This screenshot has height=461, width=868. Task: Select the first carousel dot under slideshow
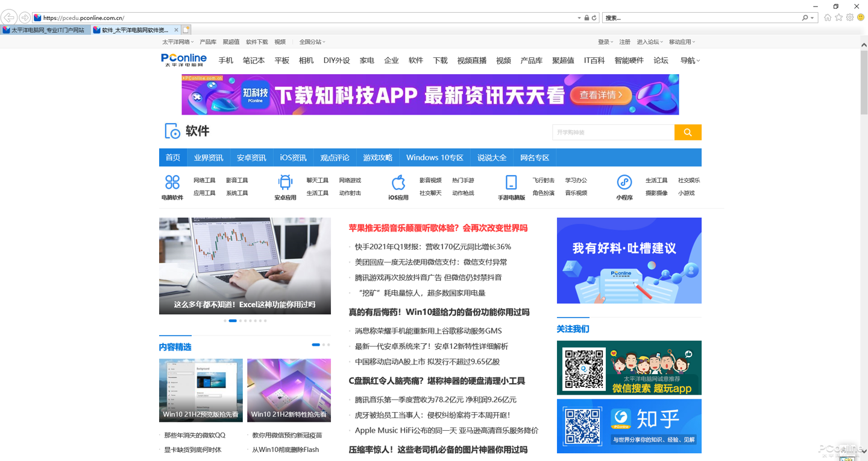225,320
